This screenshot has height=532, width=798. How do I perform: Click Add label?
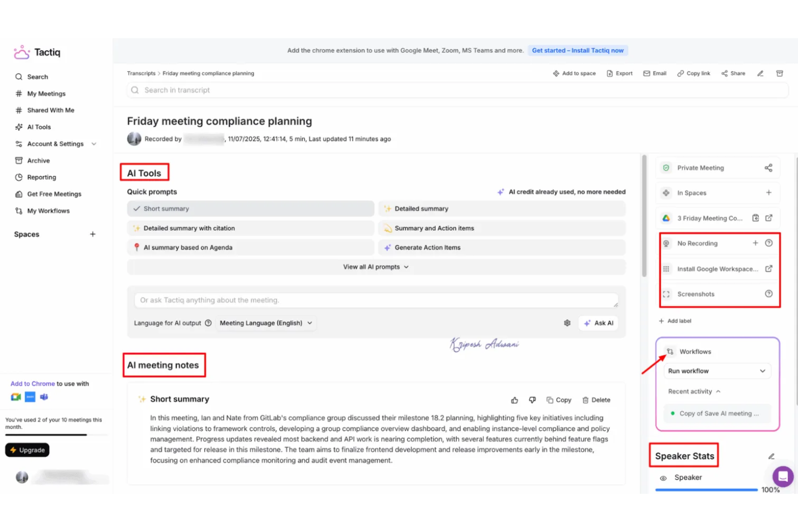(x=675, y=321)
